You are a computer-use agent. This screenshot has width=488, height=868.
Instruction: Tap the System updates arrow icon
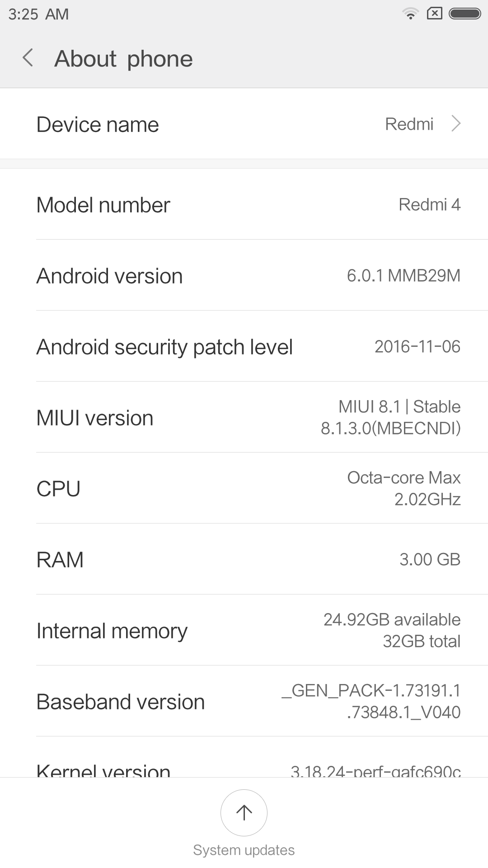[244, 812]
